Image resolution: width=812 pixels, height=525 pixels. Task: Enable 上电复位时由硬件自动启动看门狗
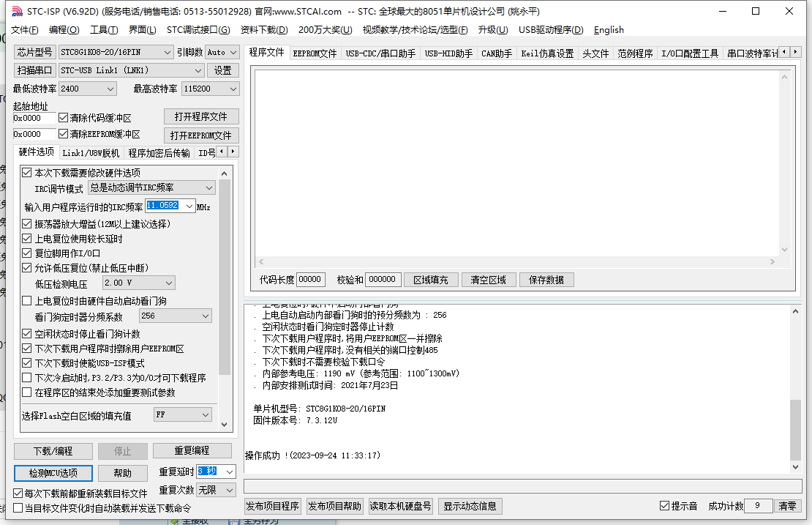27,301
